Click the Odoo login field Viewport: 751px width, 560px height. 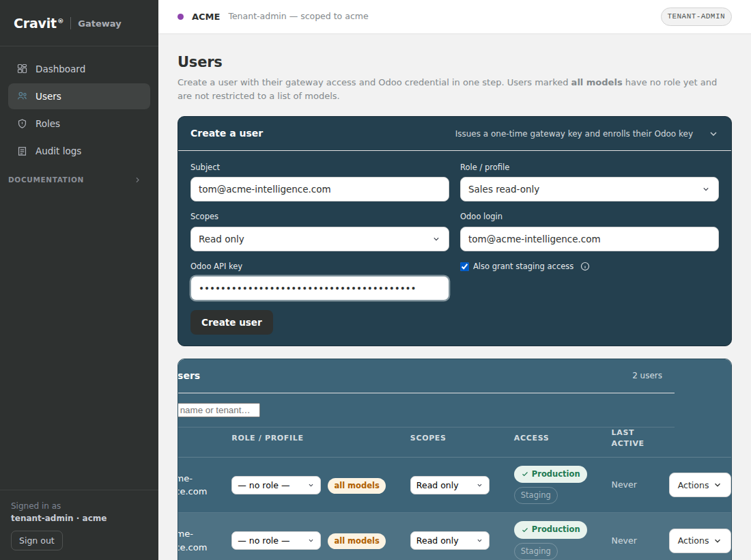coord(589,239)
